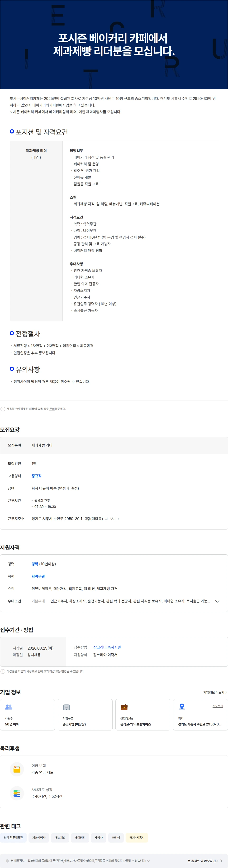This screenshot has height=868, width=228.
Task: Click the 정규직 employment type text
Action: (36, 476)
